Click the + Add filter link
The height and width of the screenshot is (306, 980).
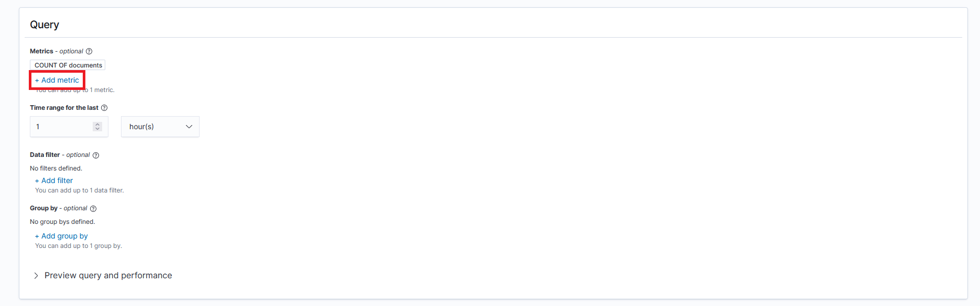54,180
